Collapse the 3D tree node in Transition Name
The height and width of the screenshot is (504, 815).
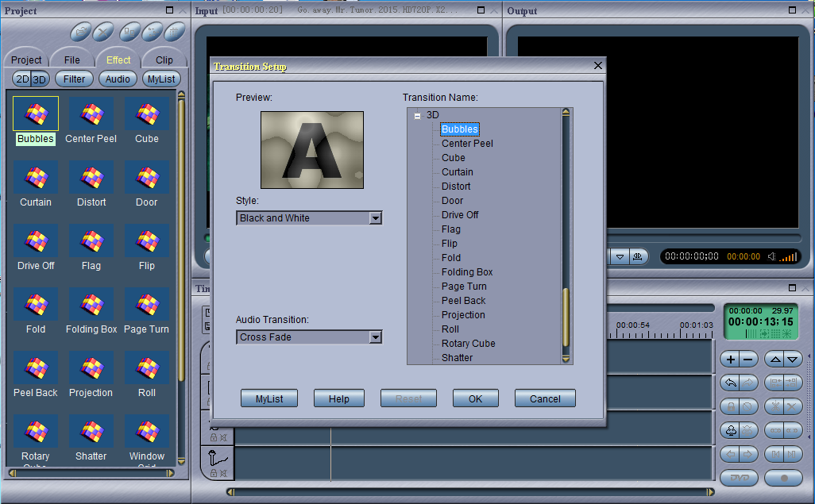tap(417, 116)
